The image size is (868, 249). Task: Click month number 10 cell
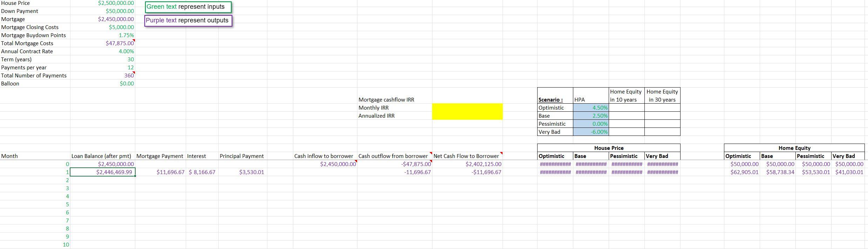[66, 245]
